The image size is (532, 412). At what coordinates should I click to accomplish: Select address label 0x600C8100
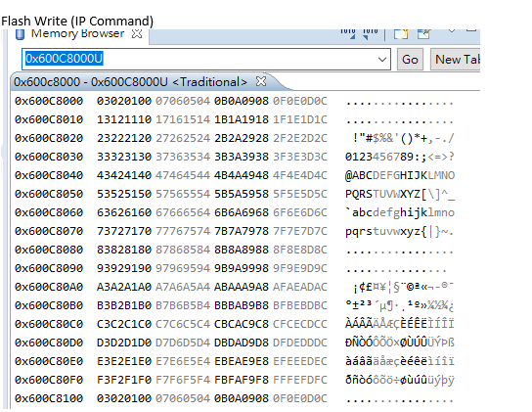click(x=49, y=398)
